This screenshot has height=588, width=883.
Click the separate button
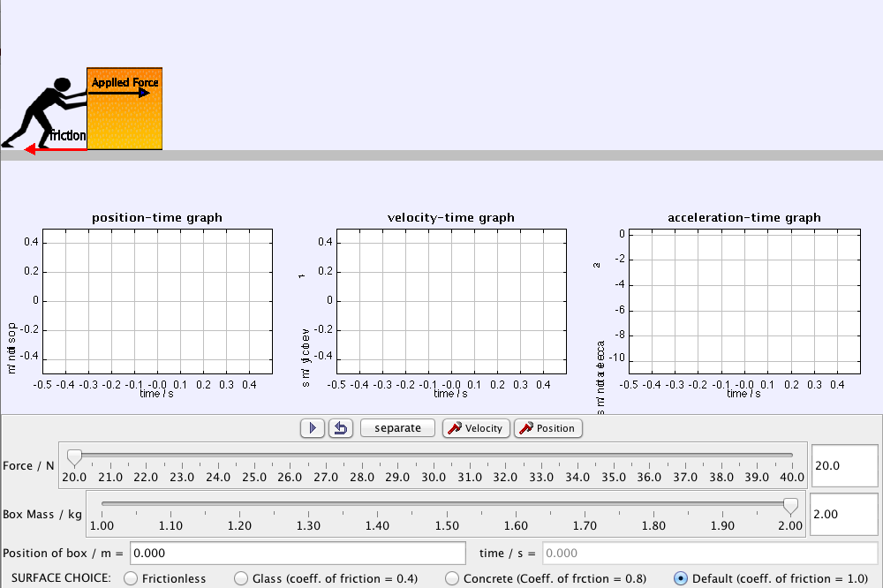[396, 428]
